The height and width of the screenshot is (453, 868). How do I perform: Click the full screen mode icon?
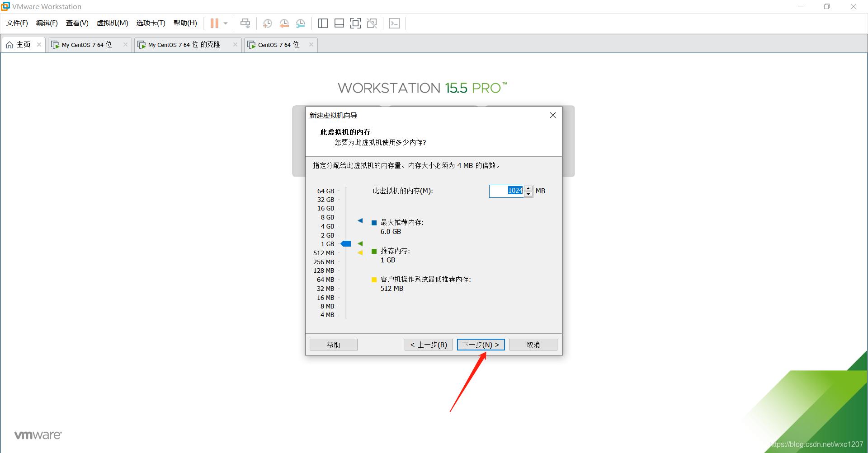[x=355, y=23]
